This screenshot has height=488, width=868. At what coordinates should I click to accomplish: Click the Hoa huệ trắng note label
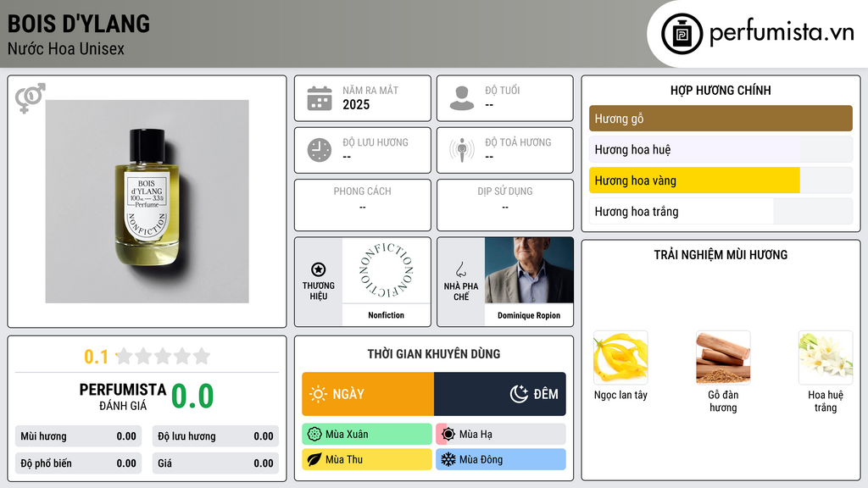[826, 401]
